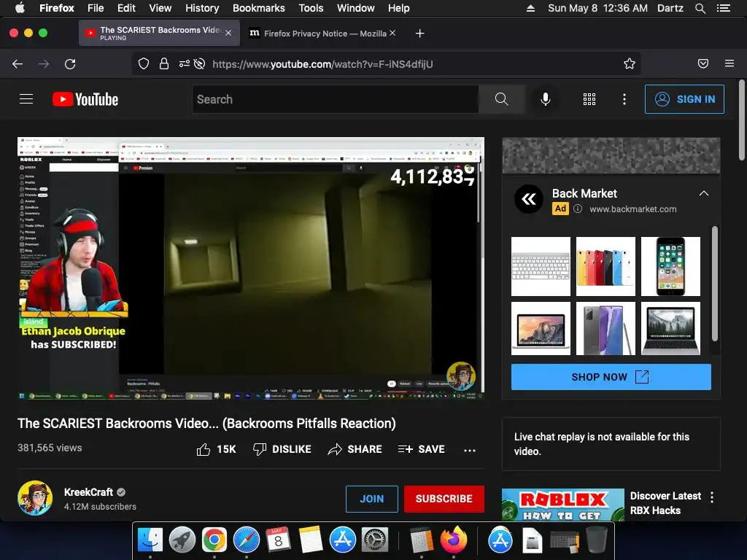
Task: Click the ad panel scrollbar
Action: point(715,284)
